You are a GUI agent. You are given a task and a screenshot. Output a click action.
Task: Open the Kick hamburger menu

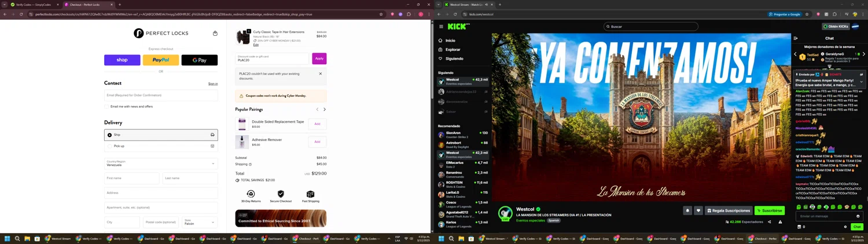pyautogui.click(x=441, y=27)
